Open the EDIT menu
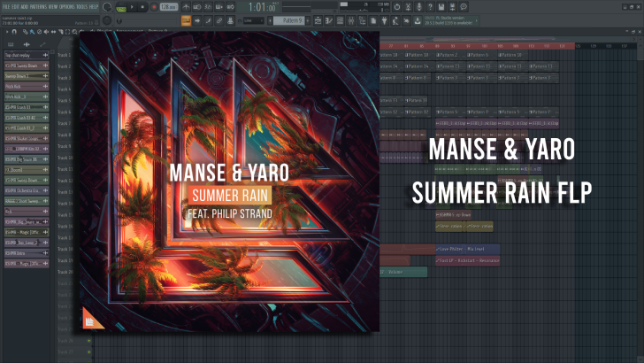Viewport: 644px width, 363px height. [16, 7]
